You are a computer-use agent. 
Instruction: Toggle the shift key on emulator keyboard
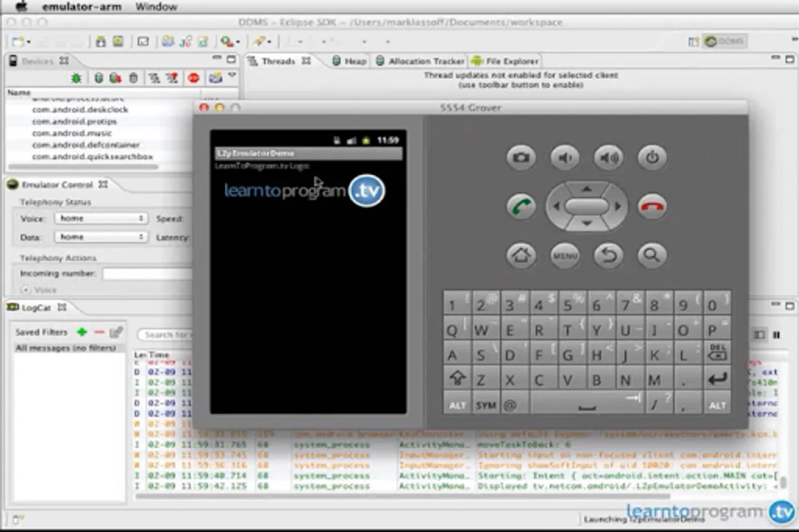(457, 378)
